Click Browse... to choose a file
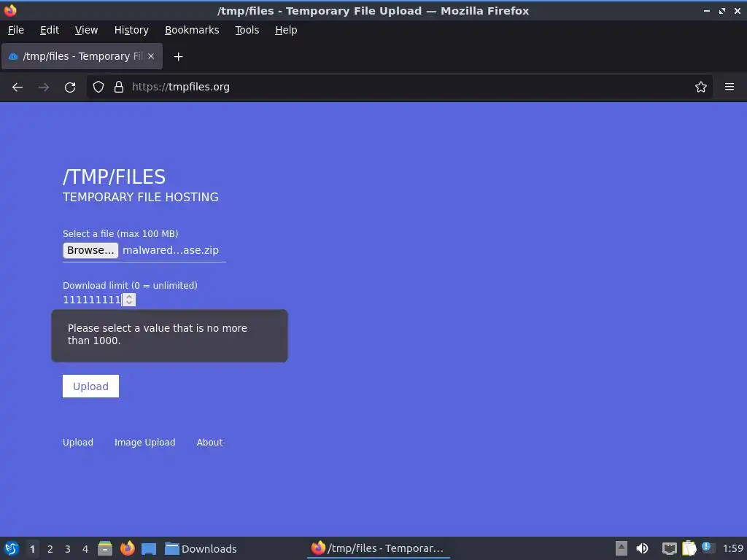747x560 pixels. (x=90, y=251)
